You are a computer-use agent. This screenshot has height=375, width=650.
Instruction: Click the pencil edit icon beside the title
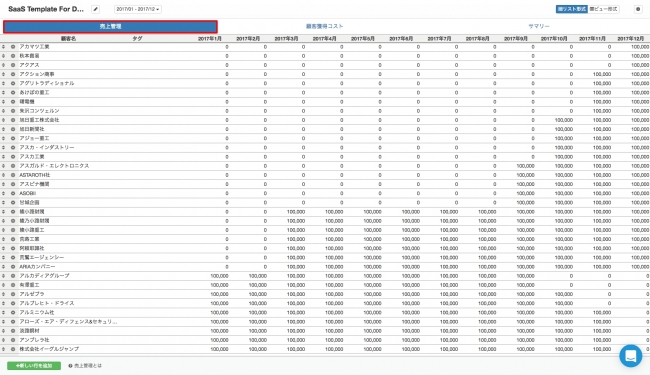[95, 9]
